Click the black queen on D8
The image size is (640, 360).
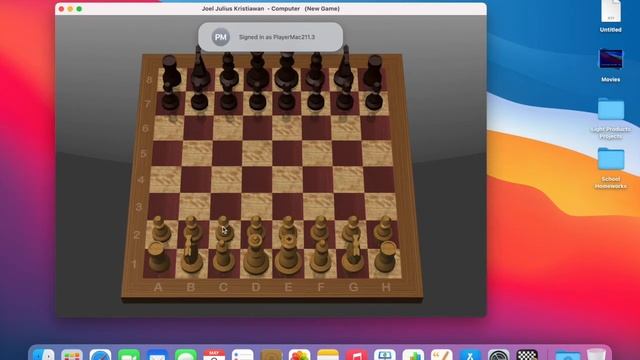tap(258, 69)
